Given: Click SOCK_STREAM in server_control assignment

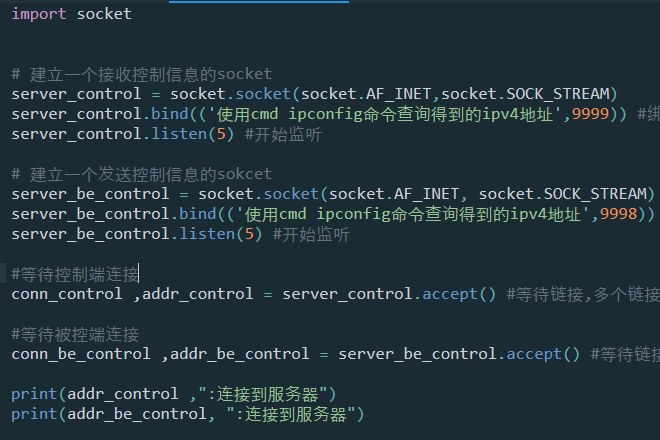Looking at the screenshot, I should (x=558, y=94).
